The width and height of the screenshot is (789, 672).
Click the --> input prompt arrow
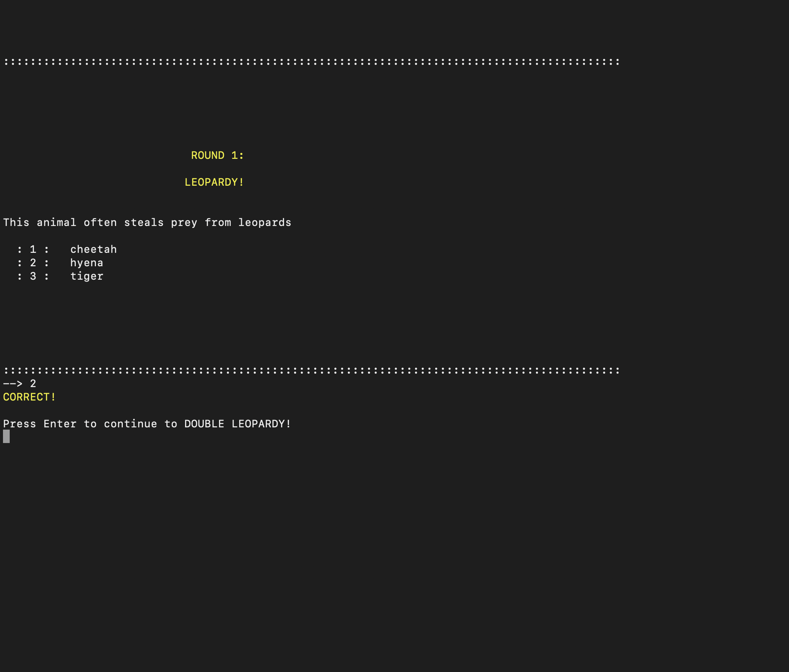pyautogui.click(x=13, y=384)
